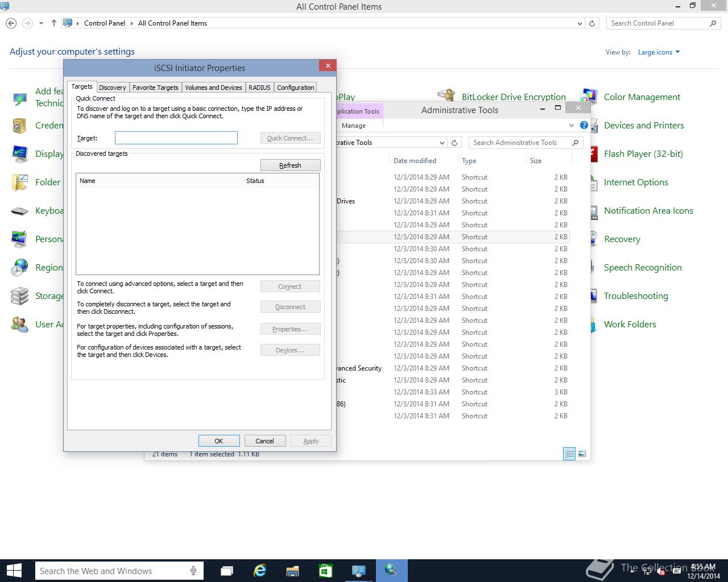Click the microphone icon in search box
The image size is (728, 582).
[x=193, y=571]
